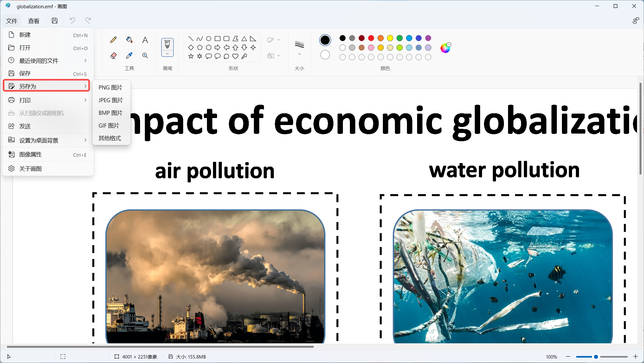Select the Pentagon shape
The width and height of the screenshot is (644, 363).
[x=200, y=47]
